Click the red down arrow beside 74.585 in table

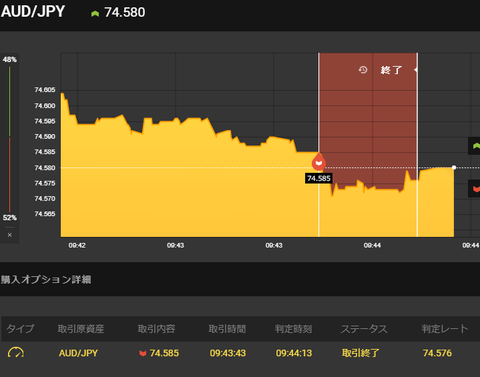pos(143,353)
